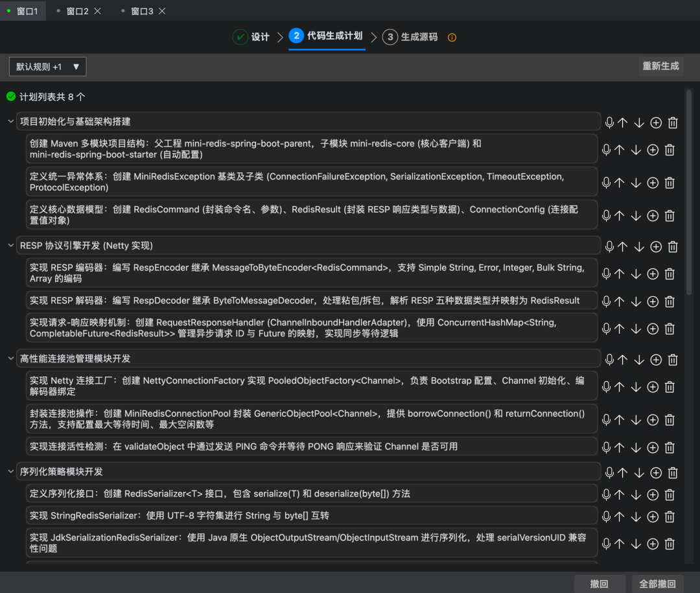Collapse the 高性能连接池管理模块开发 section
700x593 pixels.
pyautogui.click(x=11, y=358)
